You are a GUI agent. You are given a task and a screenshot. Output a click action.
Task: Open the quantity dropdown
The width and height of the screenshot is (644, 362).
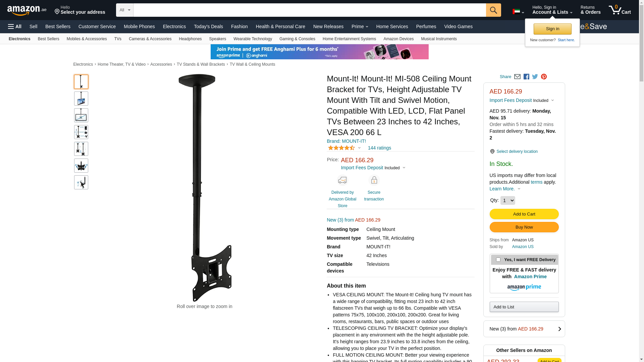(507, 200)
